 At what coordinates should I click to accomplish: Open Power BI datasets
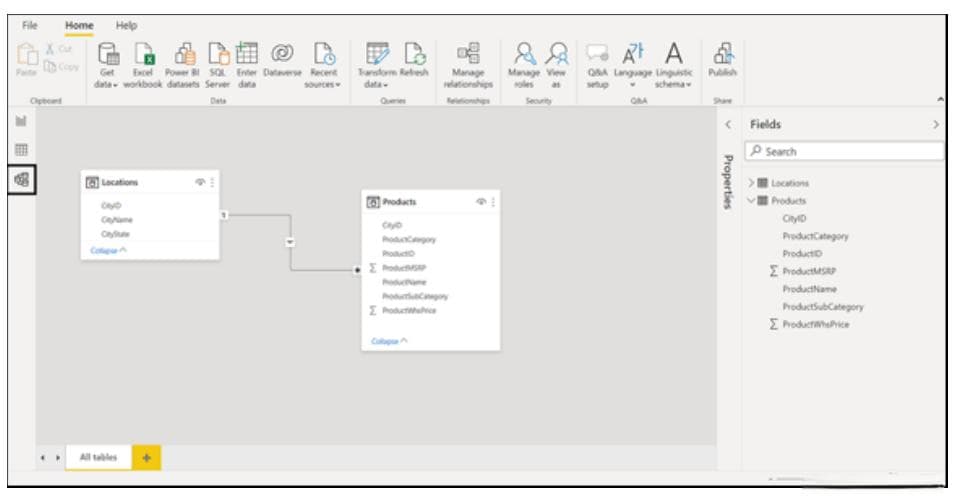[182, 66]
